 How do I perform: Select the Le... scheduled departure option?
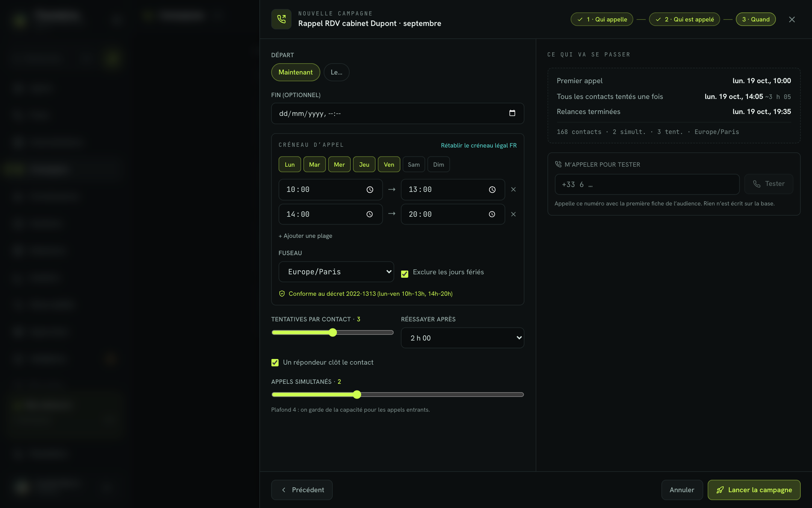[x=336, y=72]
